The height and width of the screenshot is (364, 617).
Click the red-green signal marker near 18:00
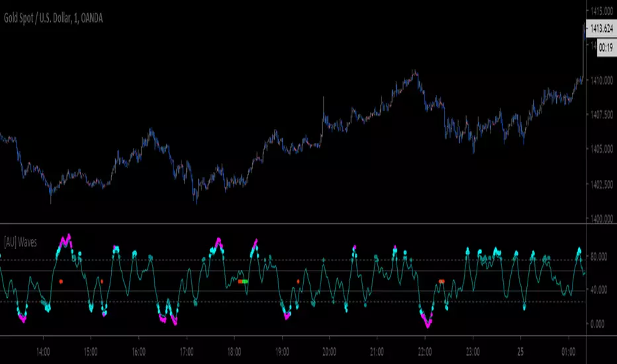coord(243,281)
